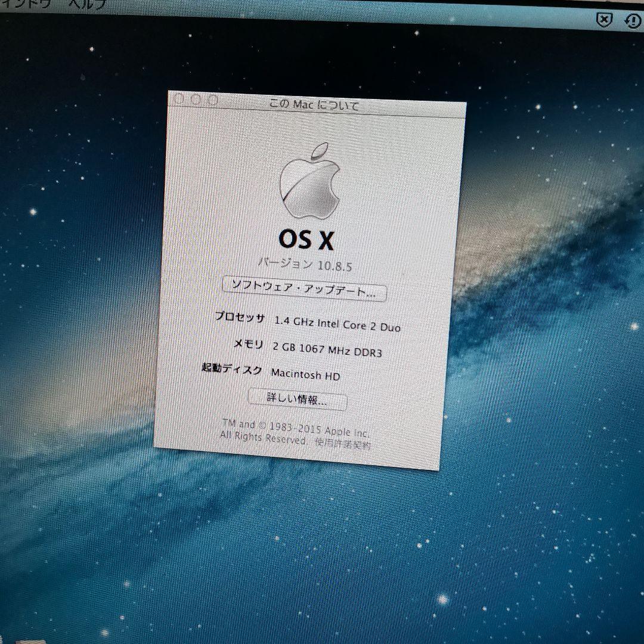The width and height of the screenshot is (644, 644).
Task: Open the ウインドウ menu in the menu bar
Action: (26, 5)
